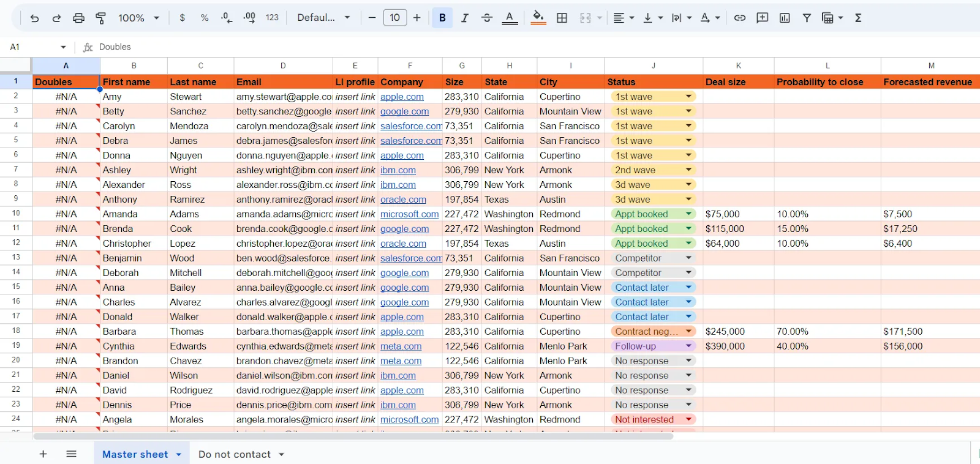Open meta.com link in Cynthia's row
Screen dimensions: 980x464
[401, 346]
